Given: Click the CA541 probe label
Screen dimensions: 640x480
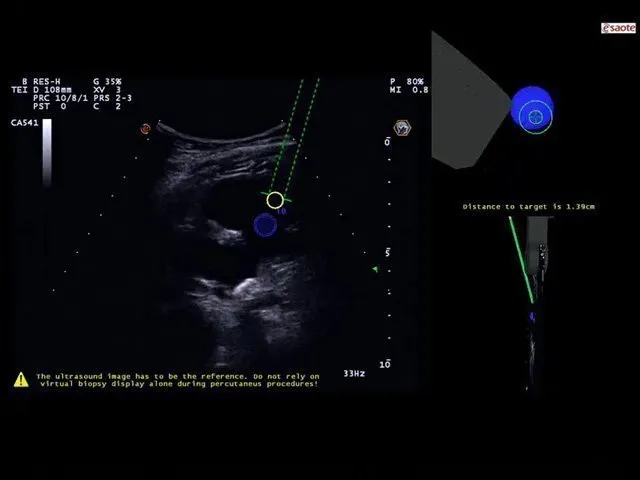Looking at the screenshot, I should (x=24, y=123).
